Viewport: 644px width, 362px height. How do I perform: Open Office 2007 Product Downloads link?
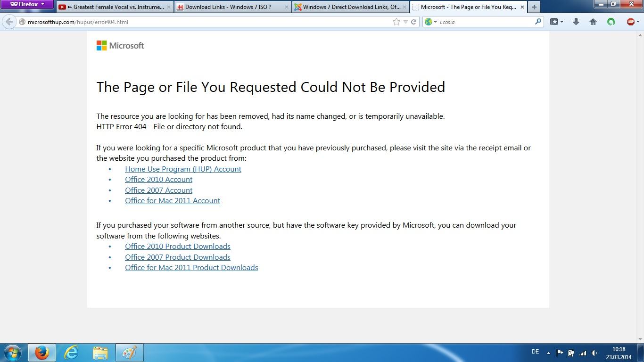click(x=178, y=257)
